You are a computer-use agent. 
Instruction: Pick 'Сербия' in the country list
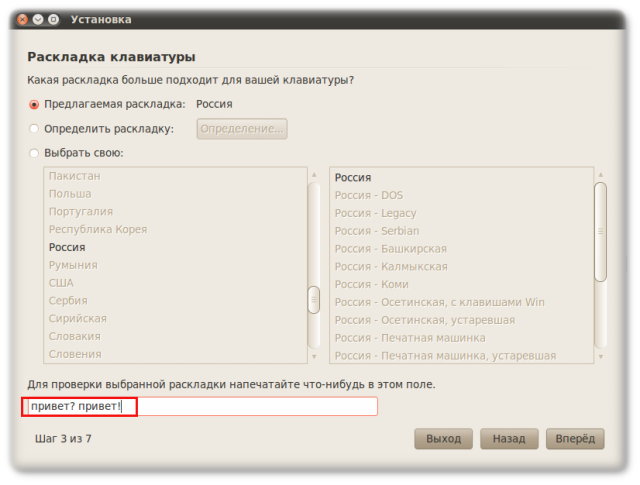point(68,301)
